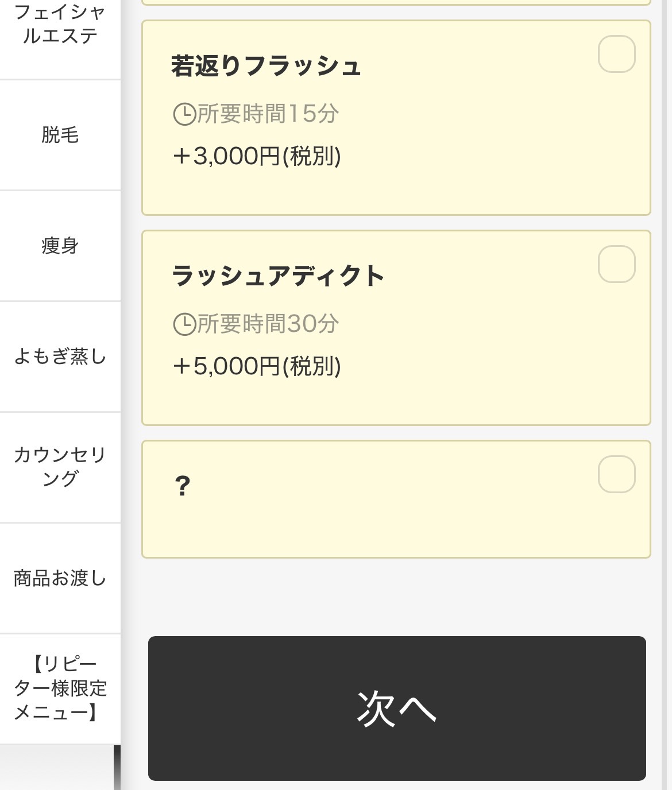The image size is (672, 790).
Task: Click the clock icon beside 所要時間30分
Action: [184, 324]
